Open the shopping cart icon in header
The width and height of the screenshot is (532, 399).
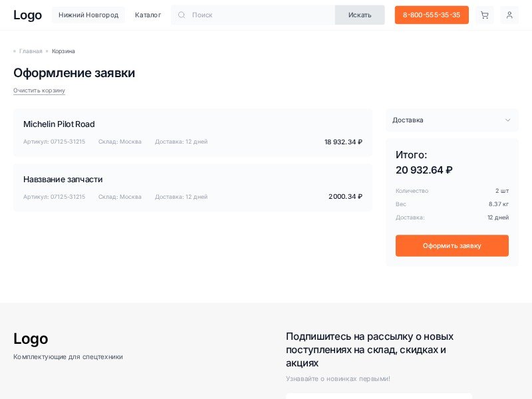[x=485, y=15]
